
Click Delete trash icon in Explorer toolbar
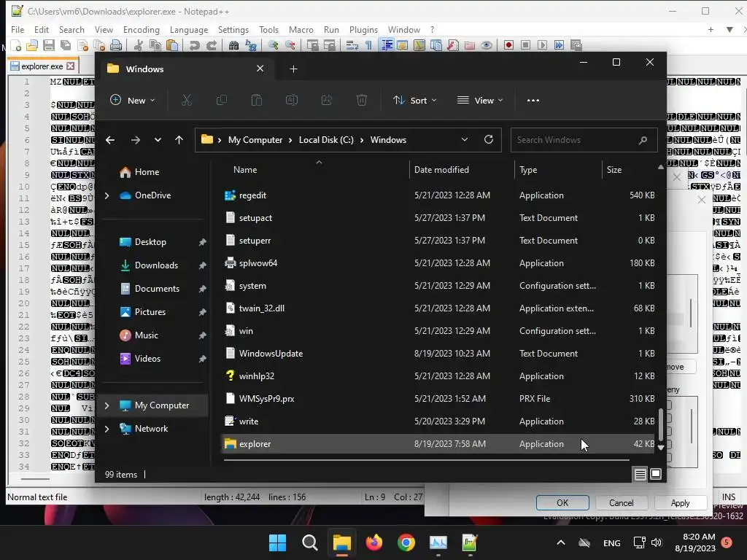tap(362, 101)
